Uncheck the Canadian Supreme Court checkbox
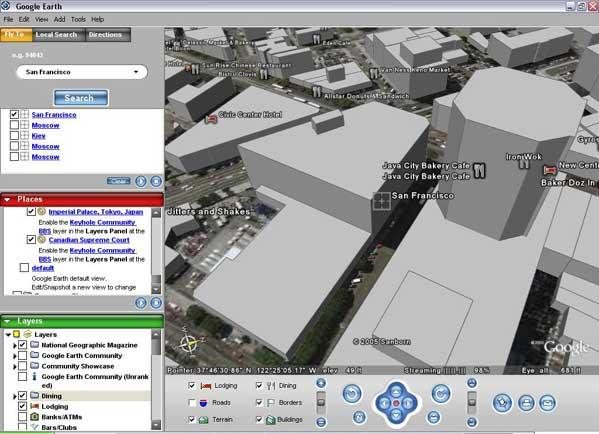This screenshot has height=434, width=599. (x=31, y=240)
